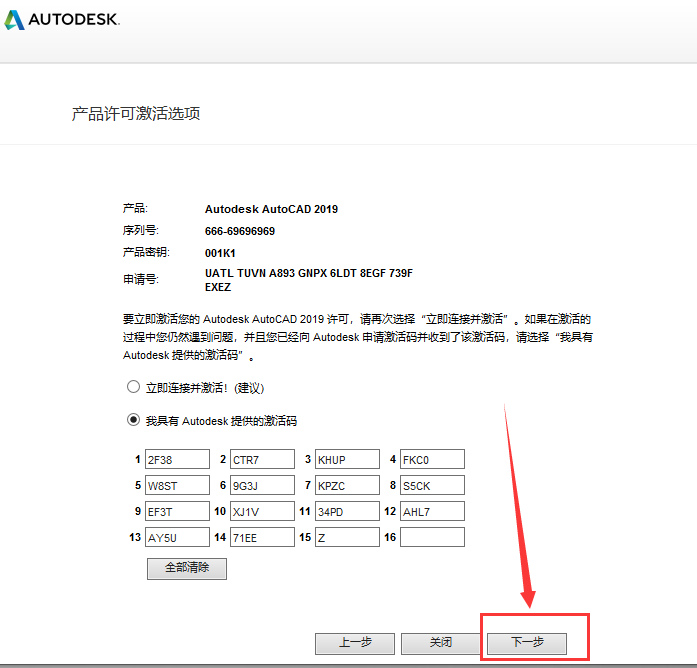Click activation field 5 containing W8ST

(176, 485)
